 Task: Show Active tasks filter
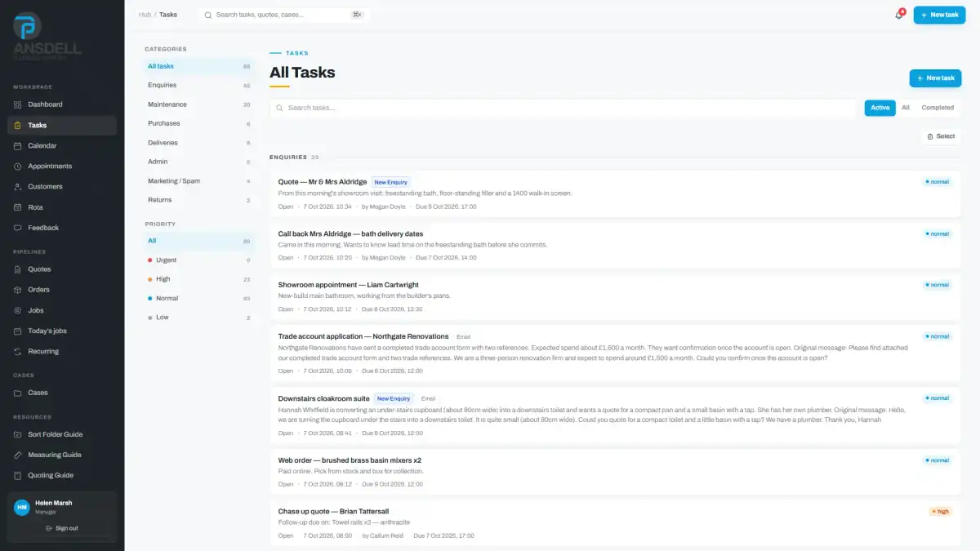(x=880, y=108)
